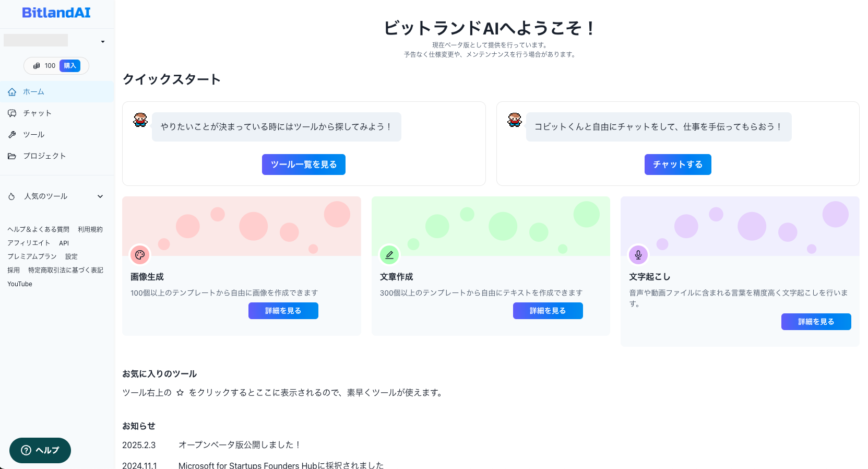Click the 100 credits count
868x469 pixels.
[50, 66]
